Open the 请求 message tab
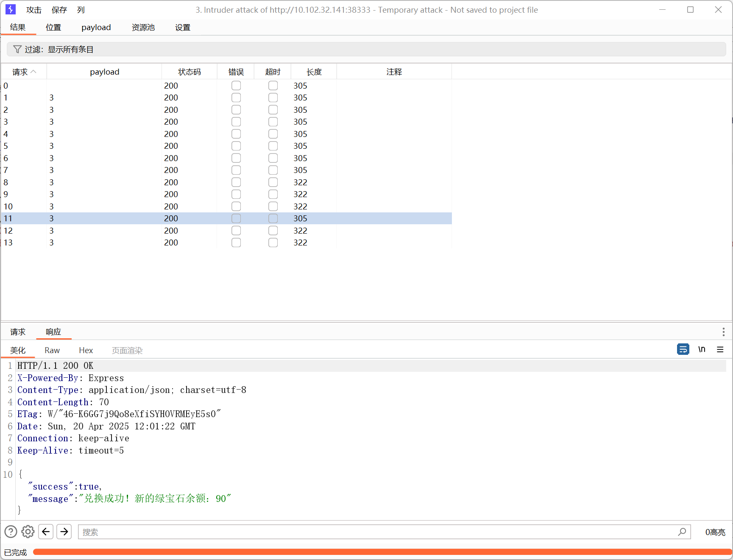733x560 pixels. pos(18,332)
